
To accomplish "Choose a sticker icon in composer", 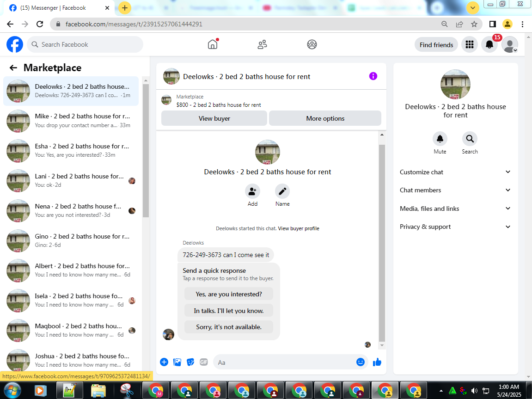I will (190, 362).
